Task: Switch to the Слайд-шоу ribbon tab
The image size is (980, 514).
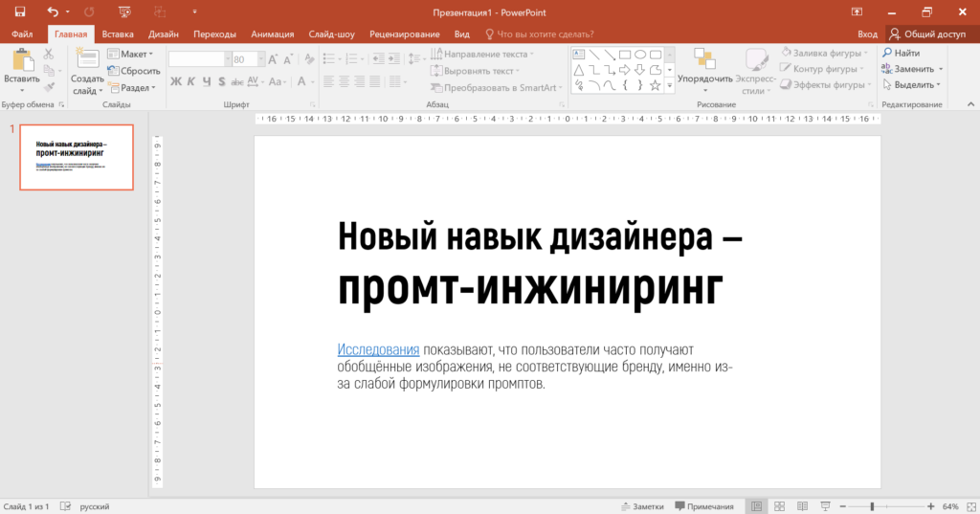Action: [331, 34]
